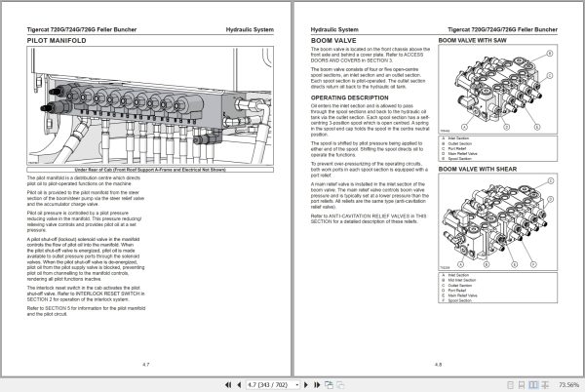Click the 73.56% zoom level indicator

coord(568,385)
